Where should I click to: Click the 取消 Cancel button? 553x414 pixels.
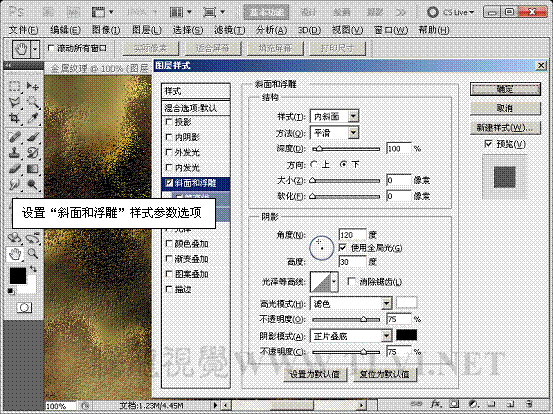point(505,108)
